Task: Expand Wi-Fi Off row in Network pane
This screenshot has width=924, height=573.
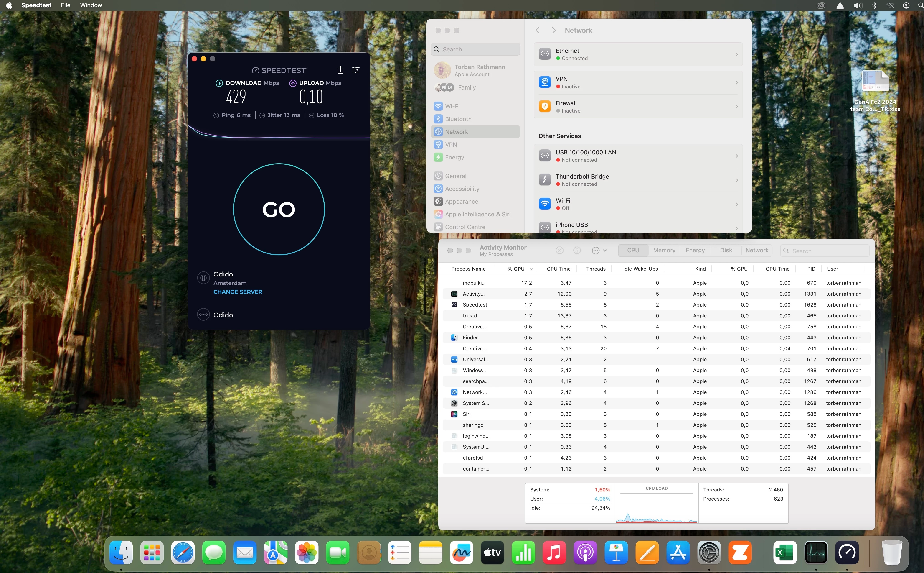Action: (638, 204)
